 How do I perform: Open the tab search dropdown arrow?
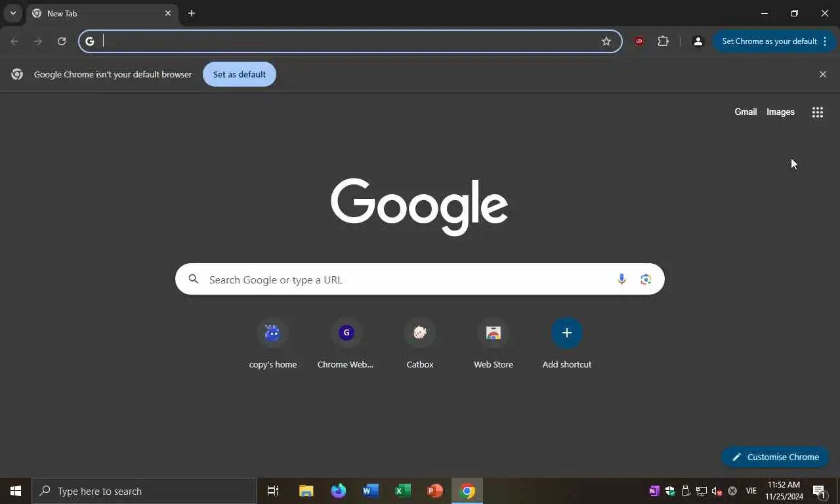pos(12,13)
